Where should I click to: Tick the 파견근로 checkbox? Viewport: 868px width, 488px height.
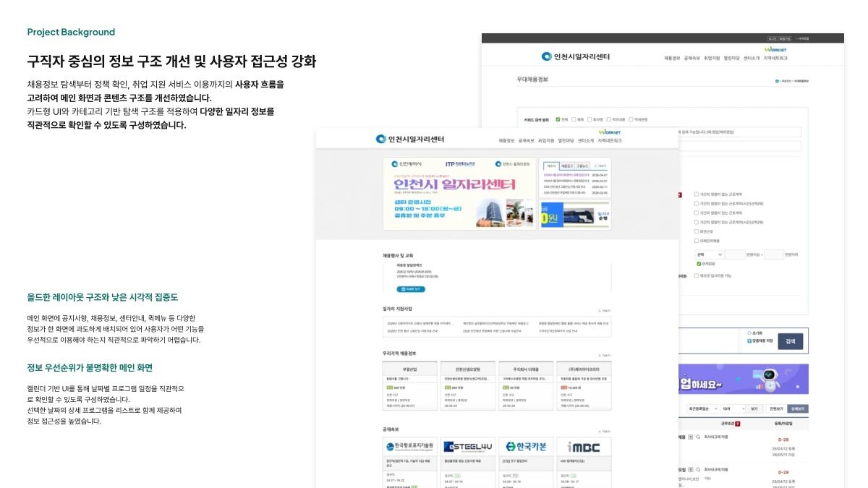[x=697, y=231]
